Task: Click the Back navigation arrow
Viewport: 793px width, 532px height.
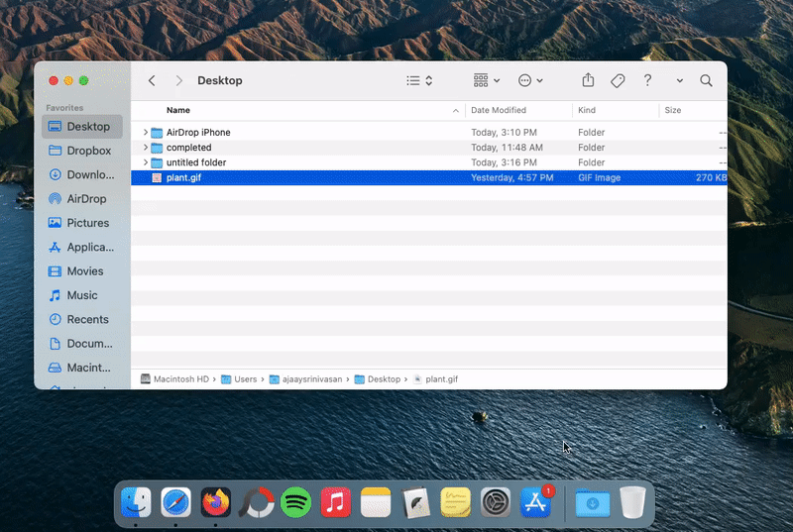Action: [152, 81]
